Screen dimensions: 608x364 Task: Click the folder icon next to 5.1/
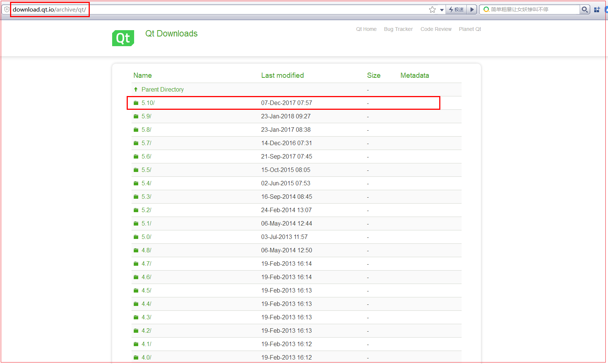point(136,224)
